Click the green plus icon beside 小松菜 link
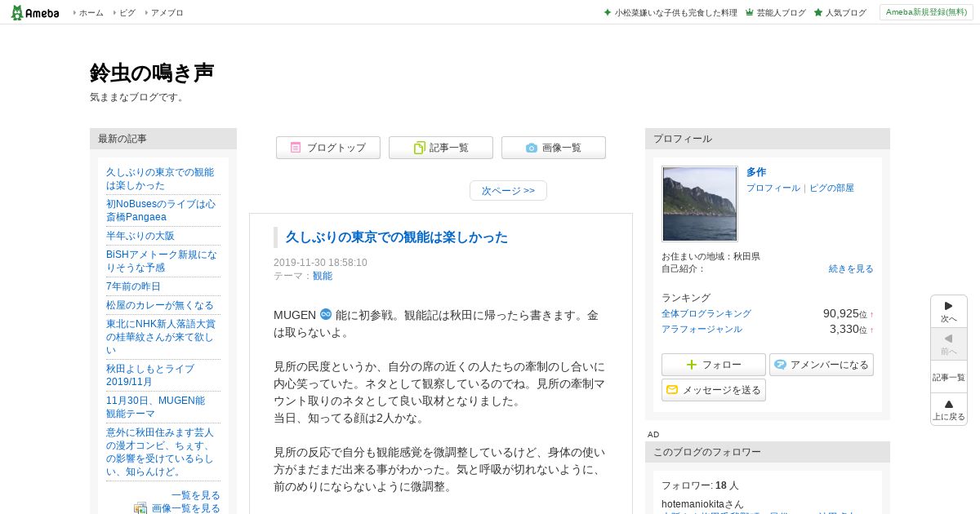Viewport: 980px width, 514px height. [608, 12]
